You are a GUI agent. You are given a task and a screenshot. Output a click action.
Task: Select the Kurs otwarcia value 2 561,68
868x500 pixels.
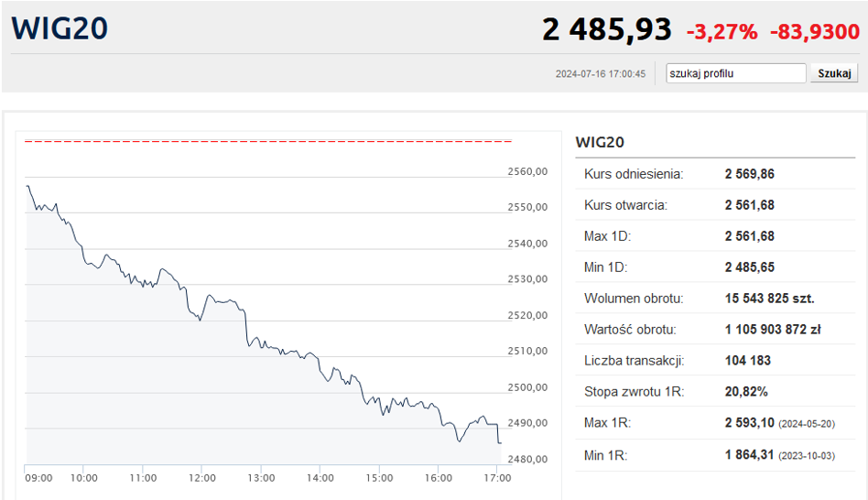coord(750,205)
